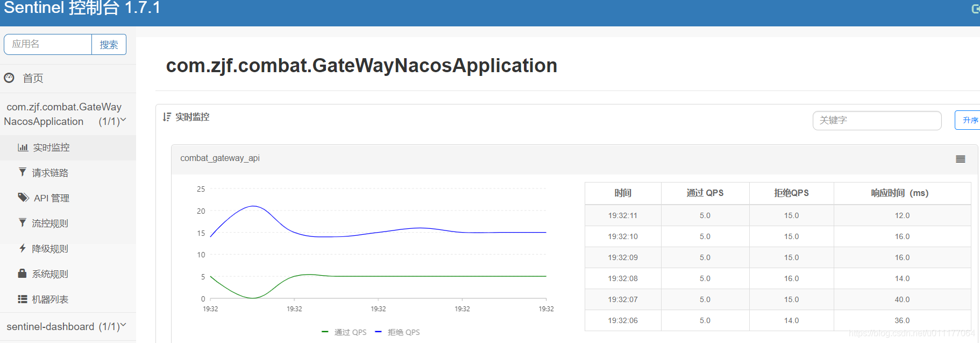Focus the 应用名 search field
Viewport: 980px width, 343px height.
point(48,45)
